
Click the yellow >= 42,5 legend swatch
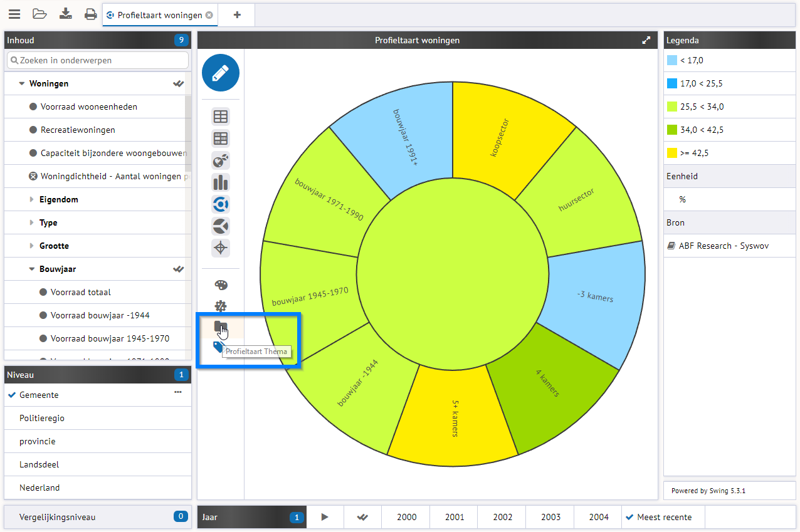pos(672,153)
